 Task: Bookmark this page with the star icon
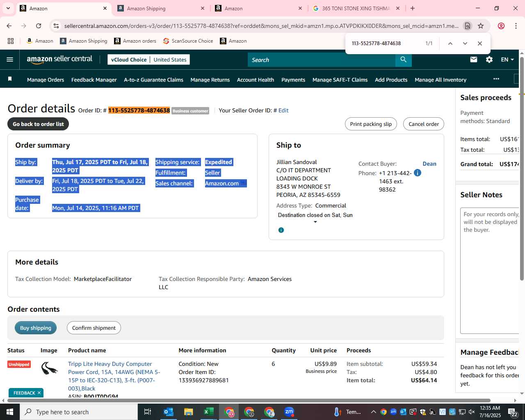(x=481, y=26)
